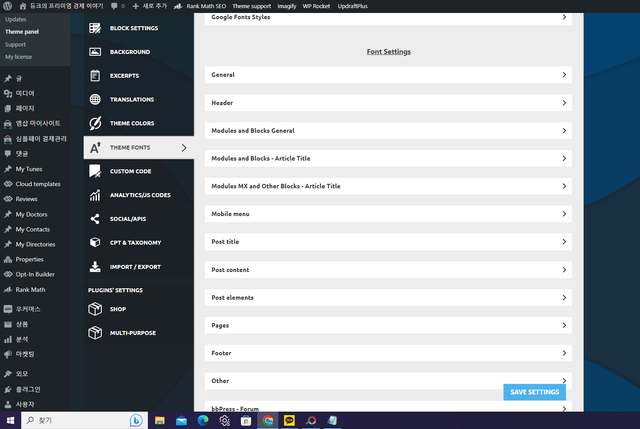This screenshot has width=640, height=429.
Task: Click the Shop box icon
Action: pos(95,309)
